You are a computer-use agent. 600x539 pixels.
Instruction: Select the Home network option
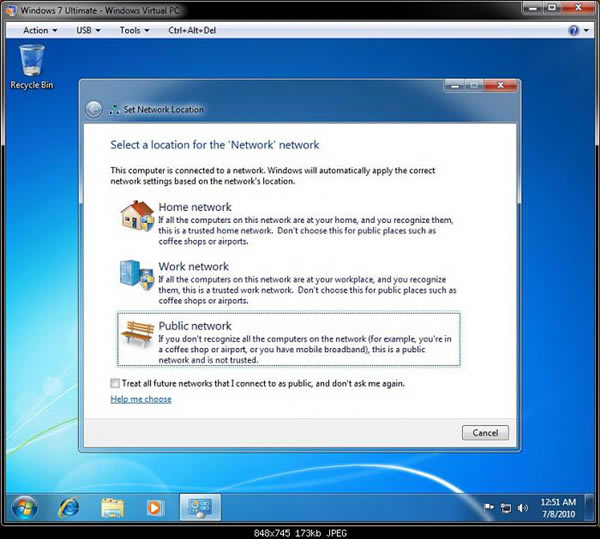[x=195, y=208]
